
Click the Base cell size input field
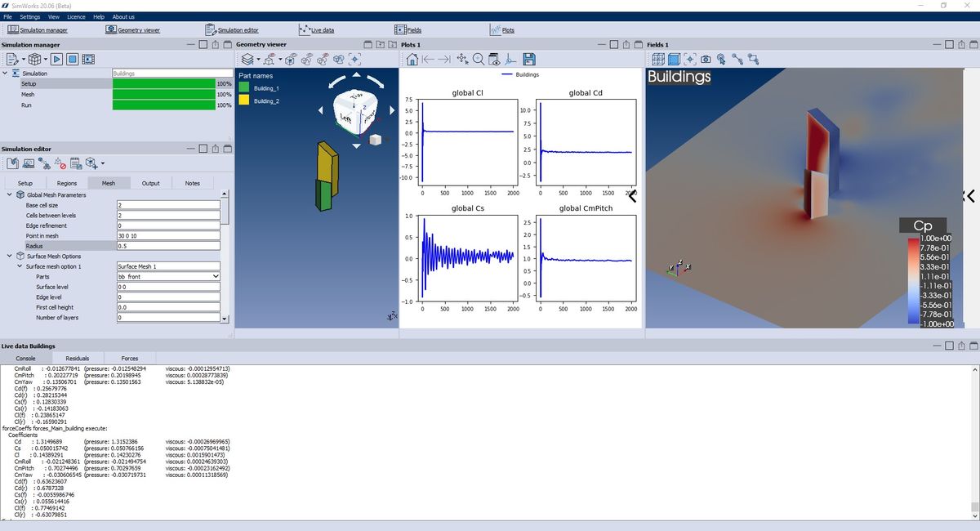point(168,205)
